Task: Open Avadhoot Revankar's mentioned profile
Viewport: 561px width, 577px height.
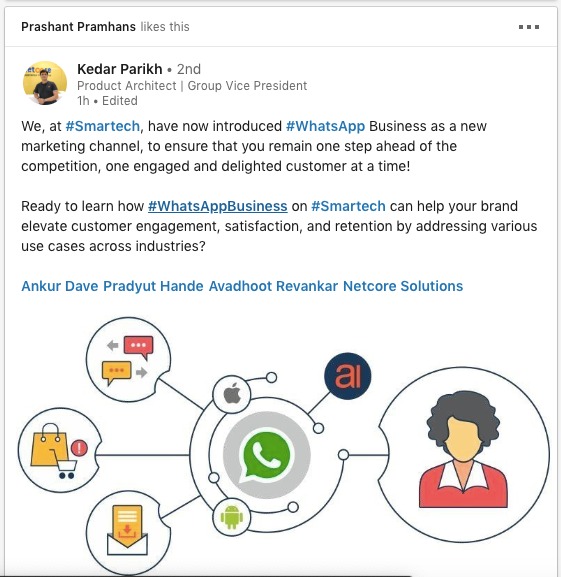Action: tap(273, 286)
